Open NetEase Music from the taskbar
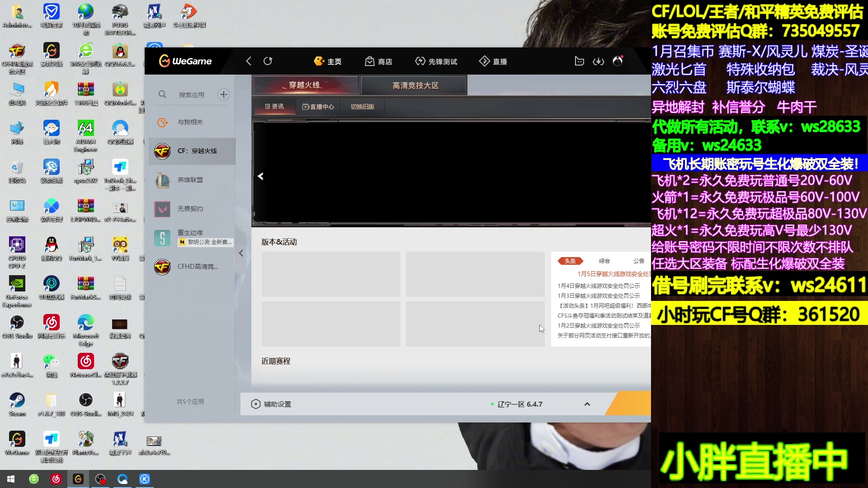This screenshot has height=488, width=868. click(56, 479)
